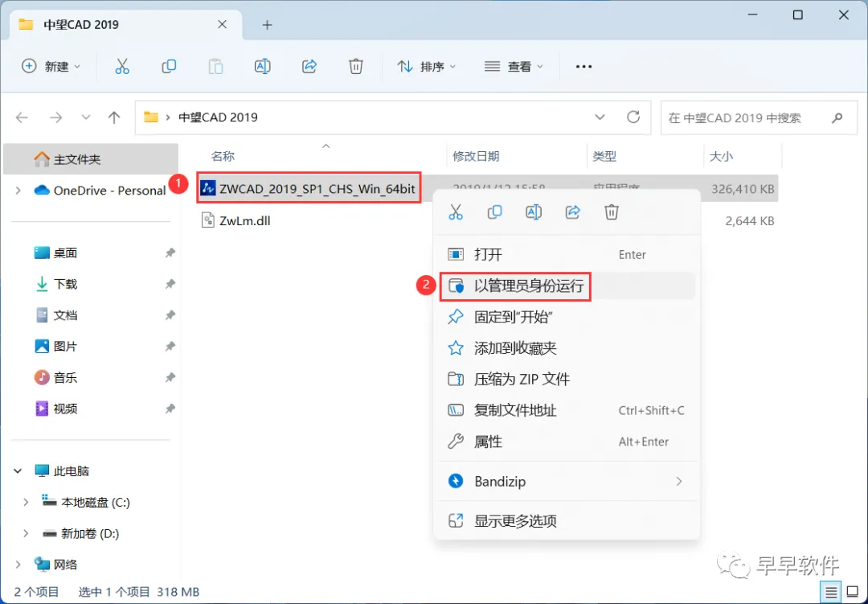Click the Cut icon in the toolbar

tap(122, 67)
